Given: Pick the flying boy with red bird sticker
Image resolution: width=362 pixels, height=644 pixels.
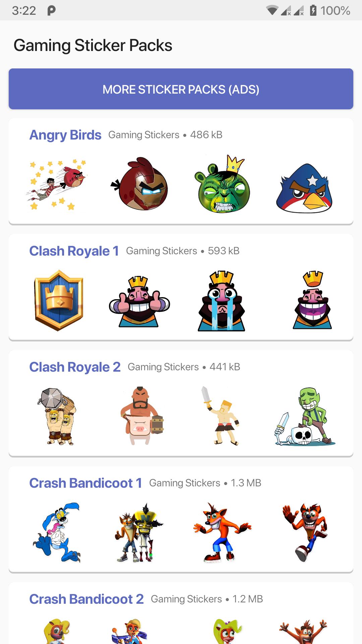Looking at the screenshot, I should point(56,184).
